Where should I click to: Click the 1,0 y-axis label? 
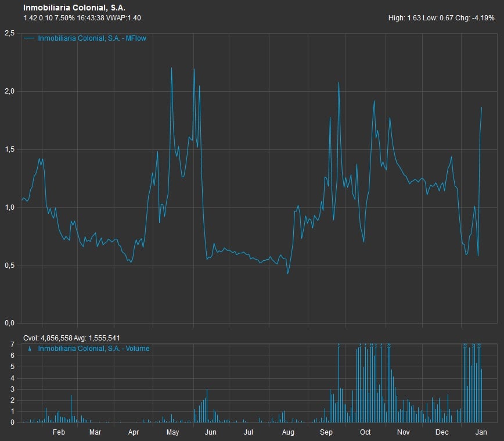(10, 207)
